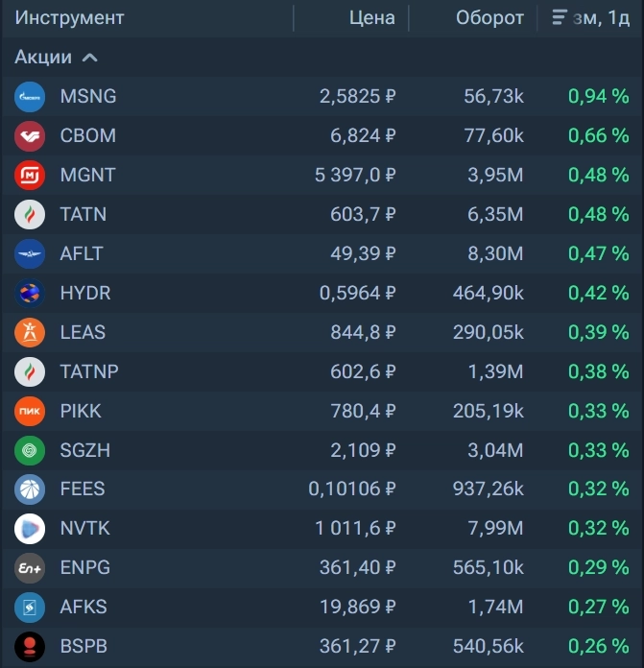
Task: Click the SGZH green spiral logo icon
Action: pos(30,450)
